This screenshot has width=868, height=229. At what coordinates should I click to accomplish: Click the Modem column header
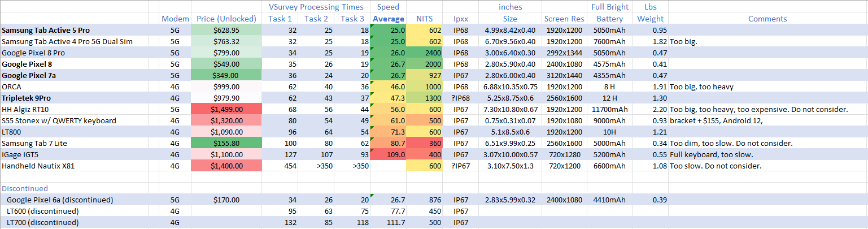(x=175, y=19)
